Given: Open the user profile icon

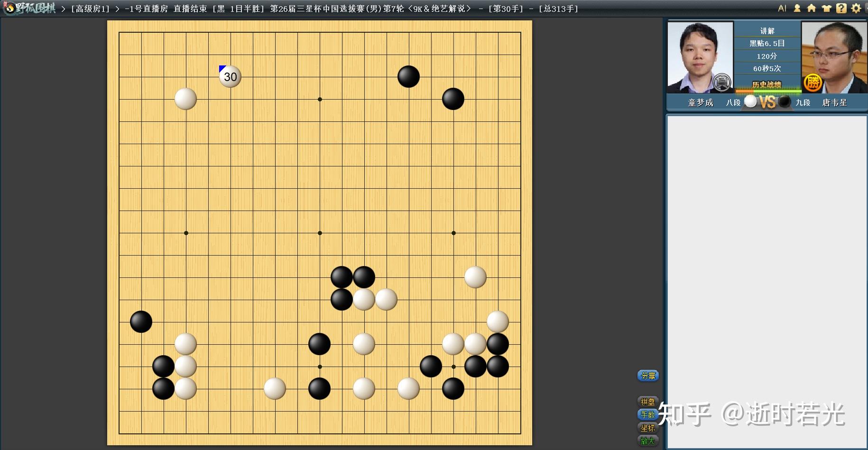Looking at the screenshot, I should (x=797, y=8).
